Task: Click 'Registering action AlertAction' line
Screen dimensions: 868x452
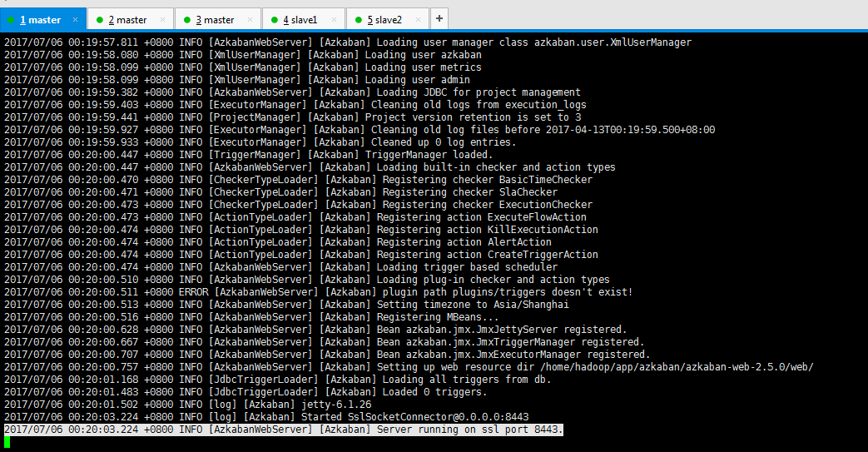Action: pyautogui.click(x=464, y=241)
